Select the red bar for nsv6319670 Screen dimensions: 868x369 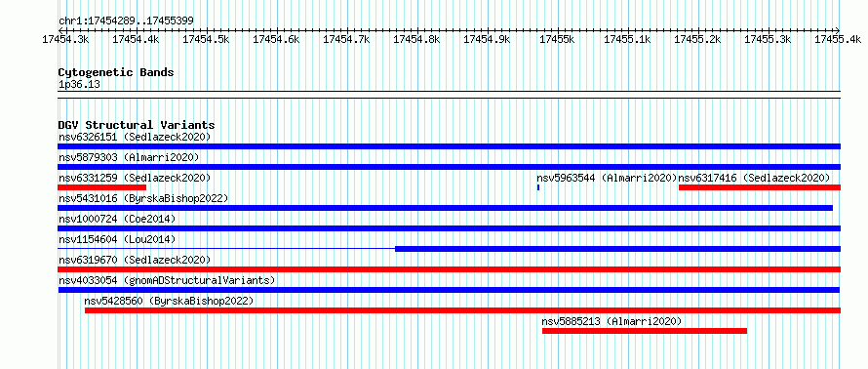[x=449, y=269]
